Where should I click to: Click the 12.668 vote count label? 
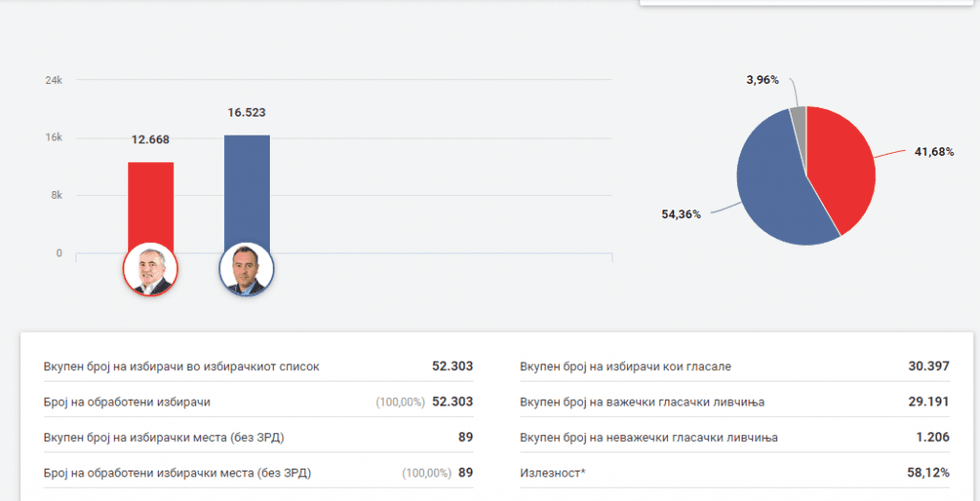pos(150,139)
